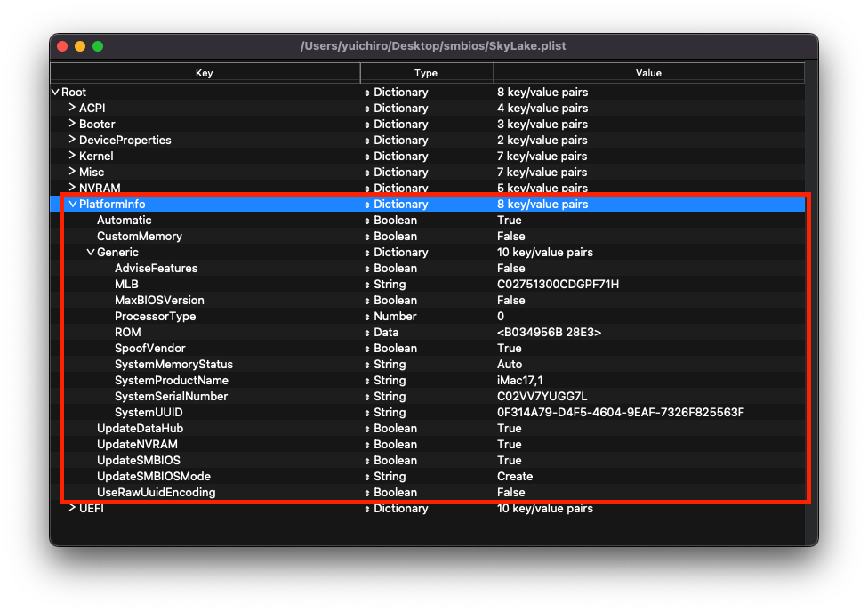Expand the ACPI dictionary row

pos(73,108)
